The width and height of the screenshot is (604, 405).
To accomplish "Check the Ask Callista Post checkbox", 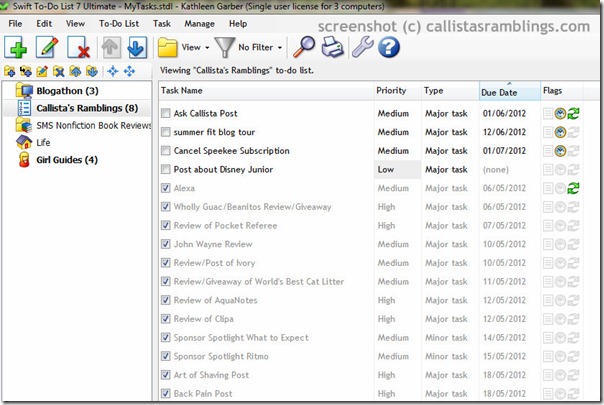I will point(166,113).
